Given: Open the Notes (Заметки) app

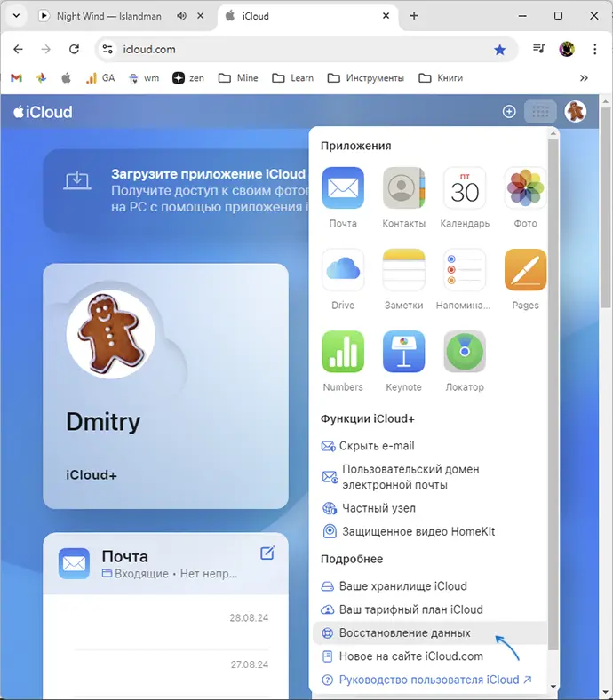Looking at the screenshot, I should tap(403, 270).
